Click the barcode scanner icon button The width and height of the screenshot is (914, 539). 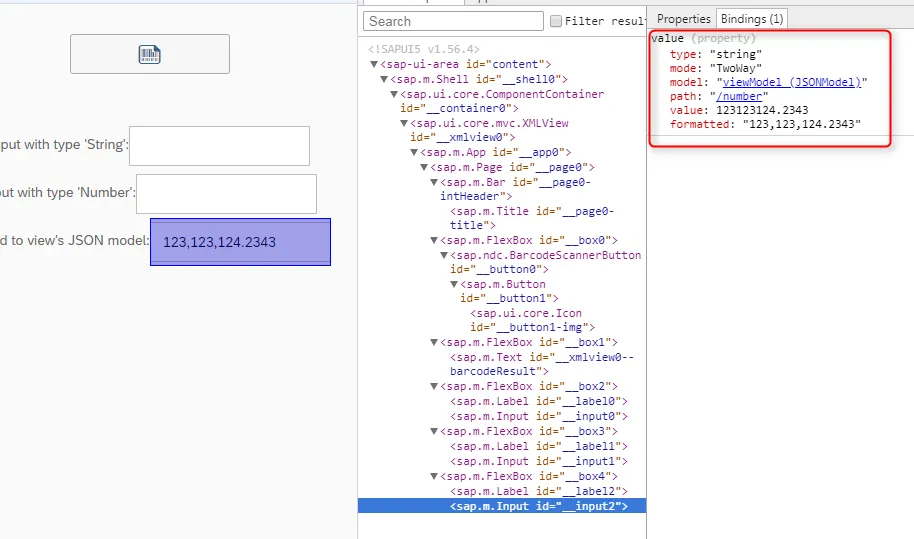(x=150, y=54)
